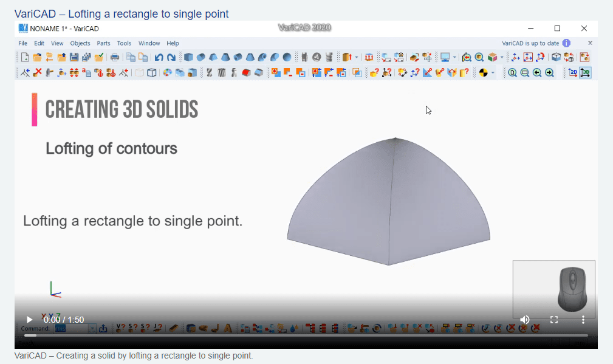Open a file with the folder icon
This screenshot has height=364, width=613.
click(x=37, y=58)
